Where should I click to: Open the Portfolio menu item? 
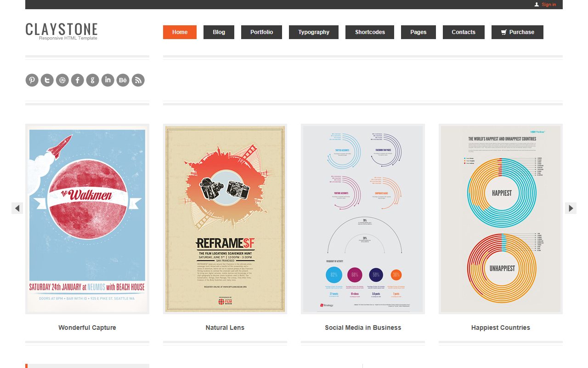click(261, 32)
